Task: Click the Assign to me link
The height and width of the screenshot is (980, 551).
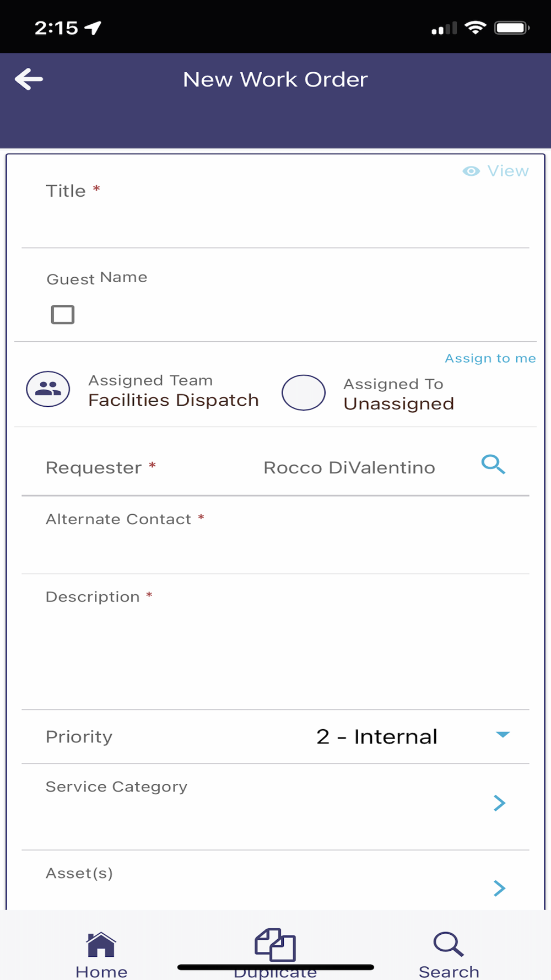Action: point(490,358)
